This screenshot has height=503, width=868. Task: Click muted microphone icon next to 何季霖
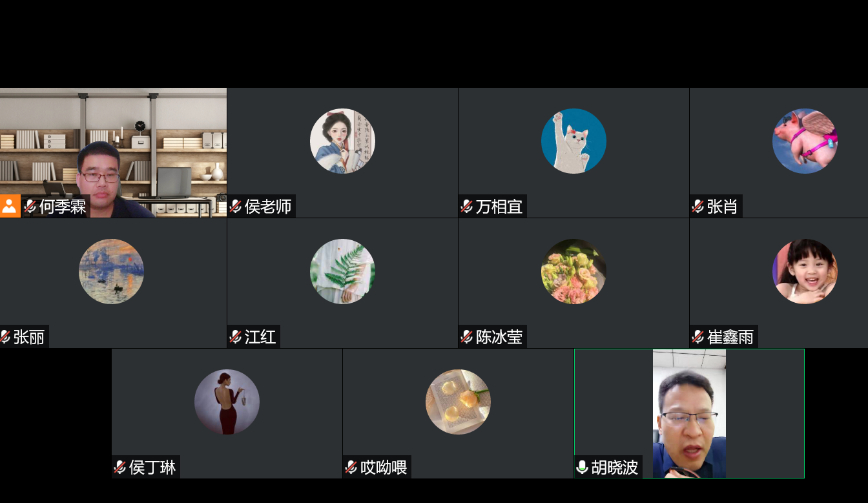coord(30,207)
